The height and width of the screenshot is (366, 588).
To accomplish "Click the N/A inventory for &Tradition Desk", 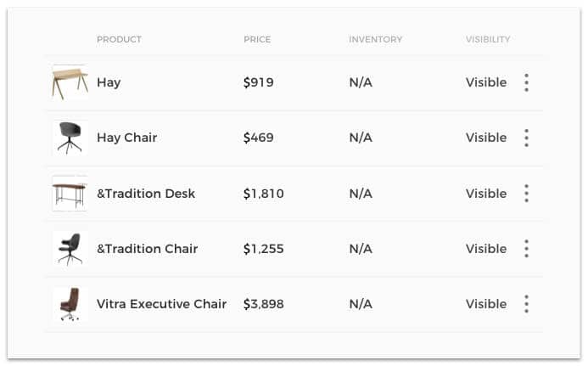I will (361, 194).
